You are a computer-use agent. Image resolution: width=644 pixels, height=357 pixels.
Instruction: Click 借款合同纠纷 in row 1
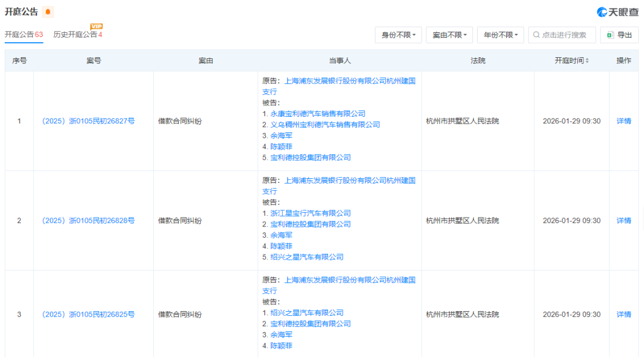180,121
